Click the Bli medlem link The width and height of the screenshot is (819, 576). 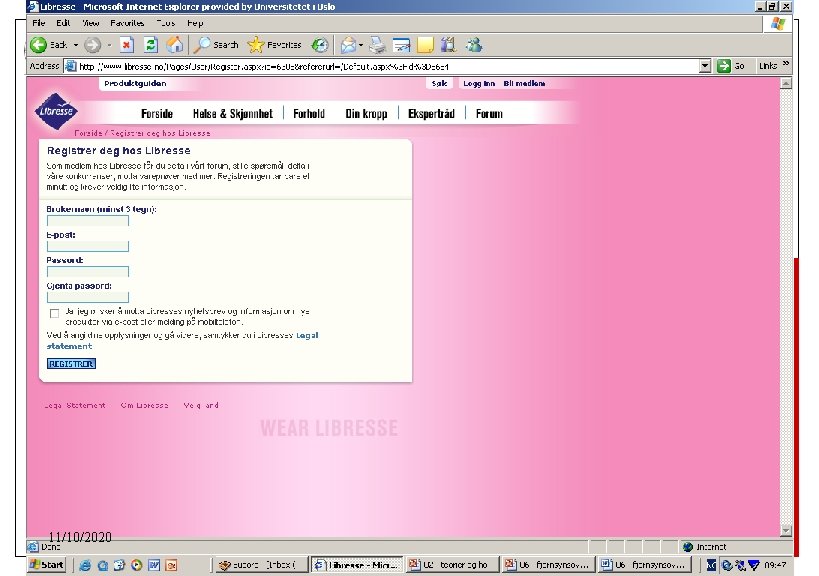point(524,84)
